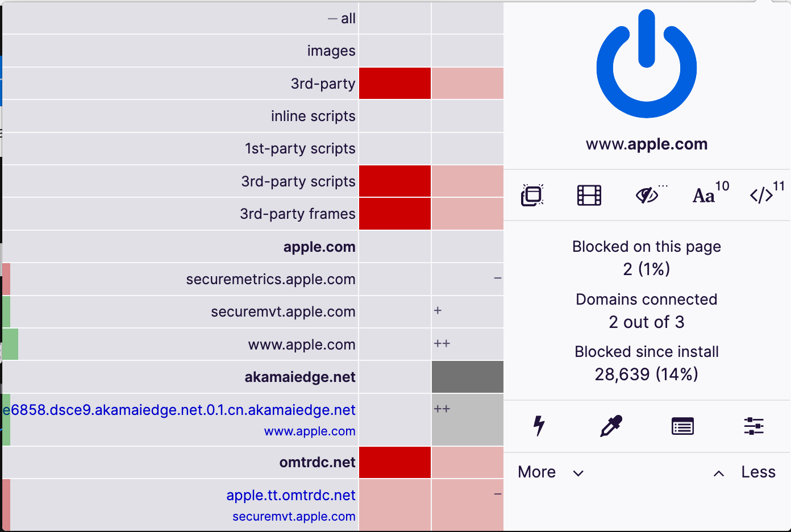791x532 pixels.
Task: Toggle pop-up blocking icon for this site
Action: (x=532, y=196)
